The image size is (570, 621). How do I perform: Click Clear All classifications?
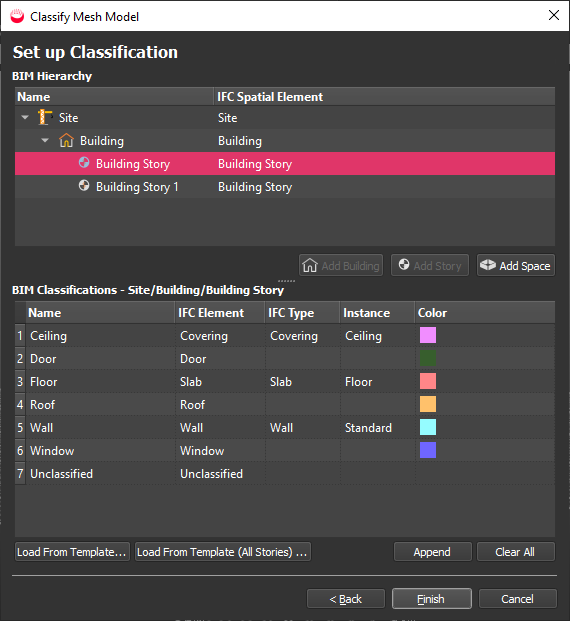tap(515, 552)
